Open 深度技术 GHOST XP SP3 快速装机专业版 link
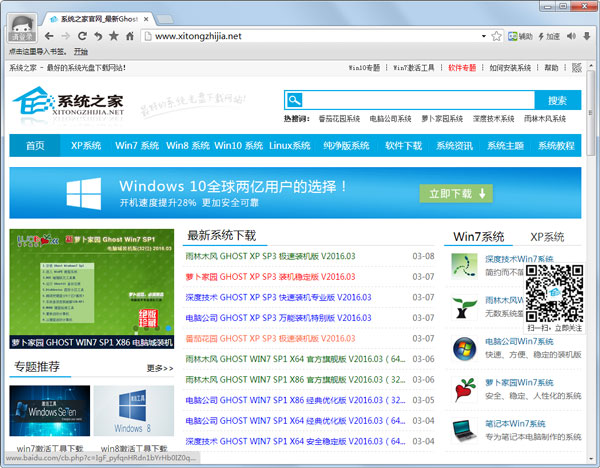 tap(278, 297)
